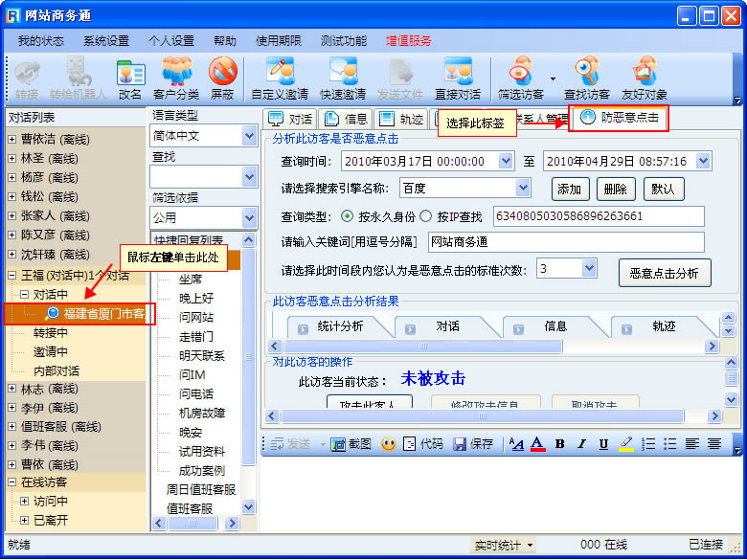
Task: Switch to the 对话 tab
Action: [x=289, y=119]
